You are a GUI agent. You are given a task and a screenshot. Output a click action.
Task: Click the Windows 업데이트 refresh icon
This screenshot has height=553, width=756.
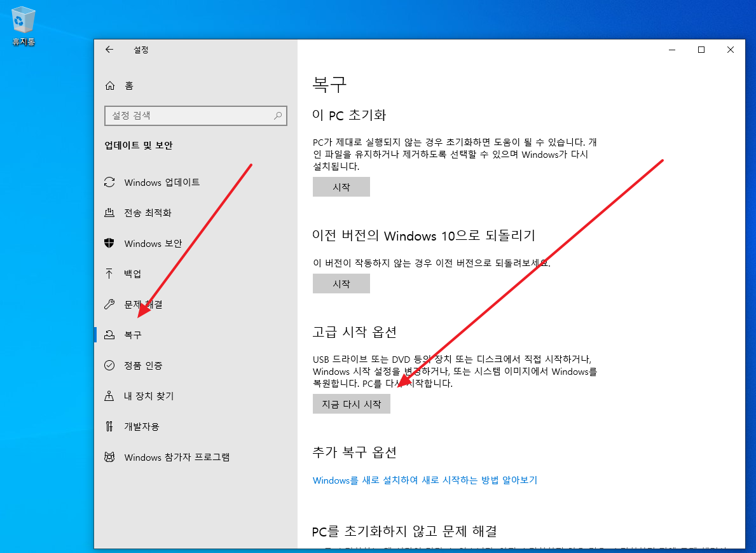pos(109,182)
